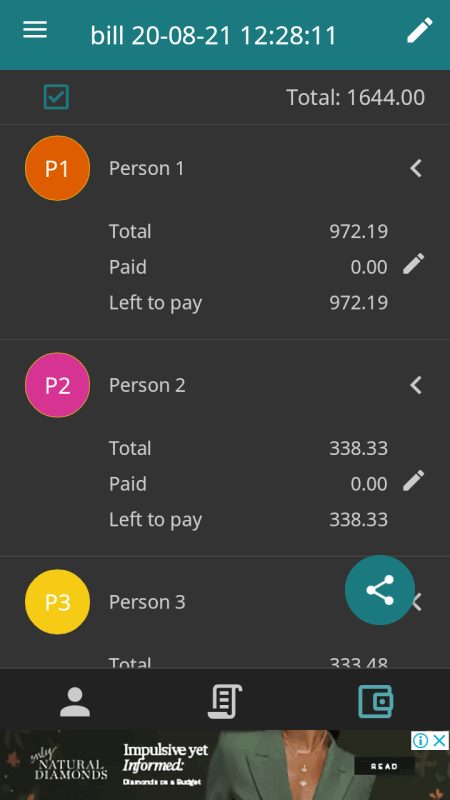Open the Person 3 entry
This screenshot has height=800, width=450.
tap(147, 602)
